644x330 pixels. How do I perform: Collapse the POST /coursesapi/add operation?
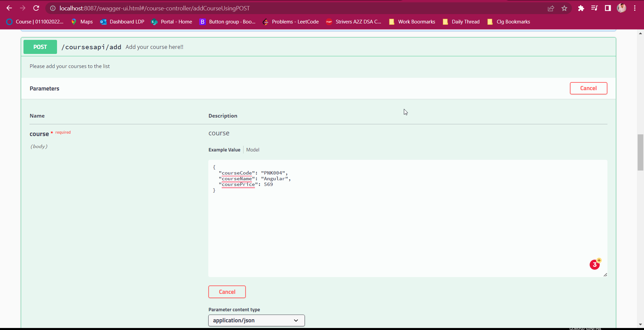coord(91,47)
